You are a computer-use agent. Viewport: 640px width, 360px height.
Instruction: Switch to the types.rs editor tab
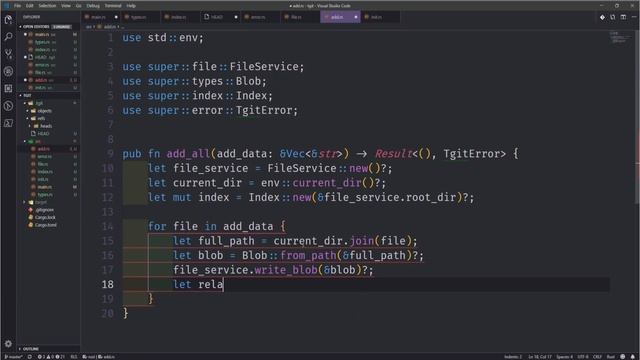tap(140, 17)
